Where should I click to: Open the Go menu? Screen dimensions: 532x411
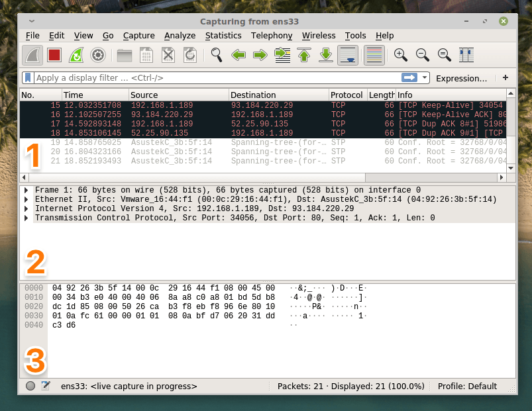click(x=108, y=36)
